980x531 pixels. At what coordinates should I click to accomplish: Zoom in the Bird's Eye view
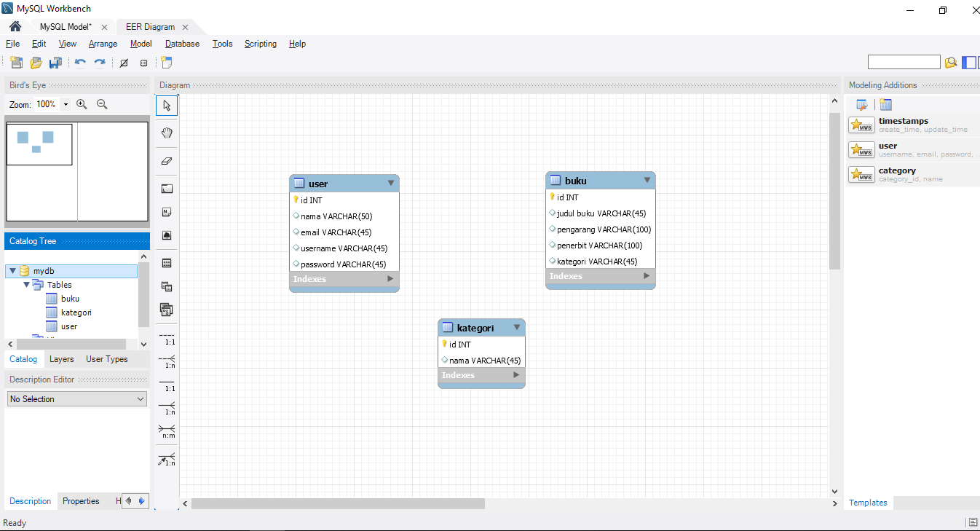click(82, 104)
